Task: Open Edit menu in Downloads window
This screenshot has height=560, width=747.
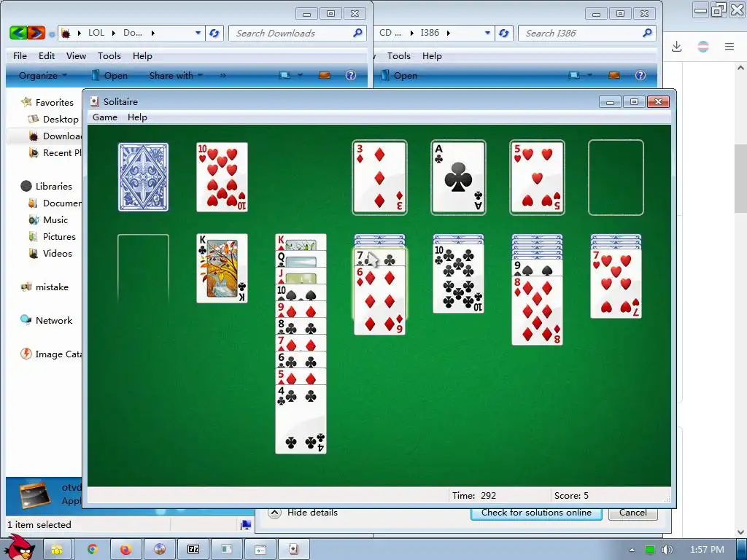Action: pyautogui.click(x=47, y=55)
